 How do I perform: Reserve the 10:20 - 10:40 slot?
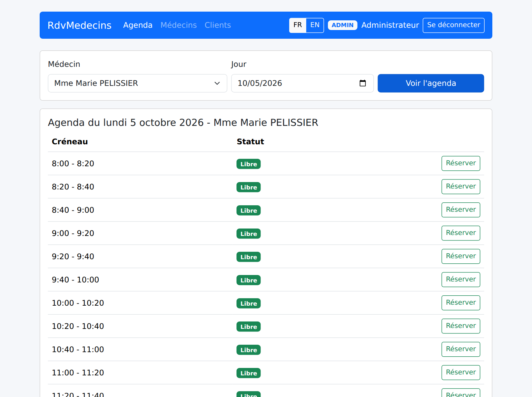(461, 326)
